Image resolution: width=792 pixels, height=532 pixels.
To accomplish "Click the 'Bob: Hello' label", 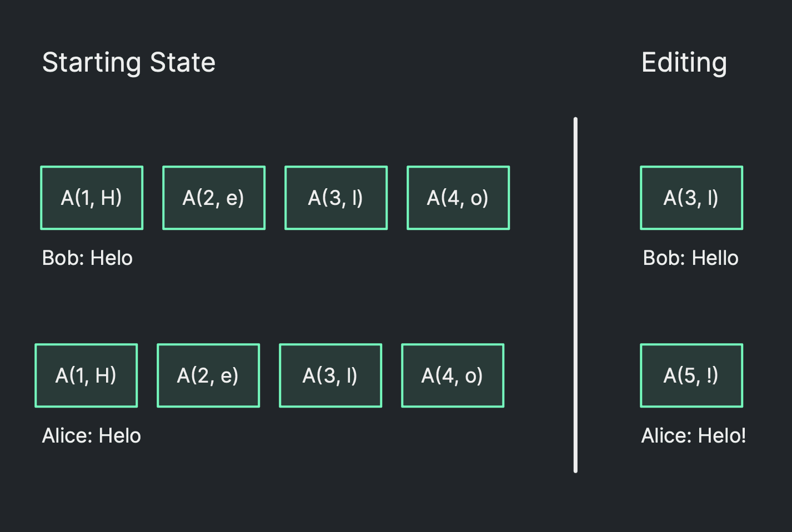I will coord(690,258).
